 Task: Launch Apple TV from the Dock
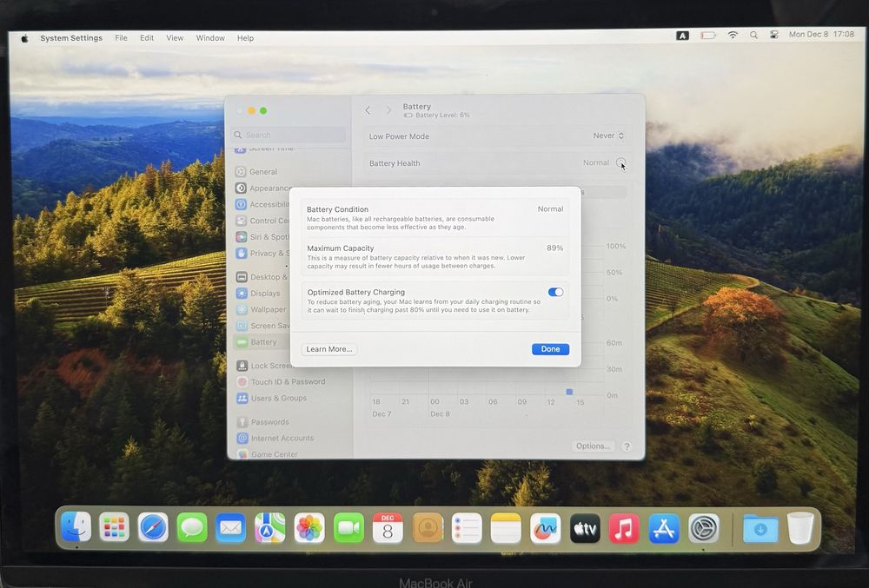pyautogui.click(x=585, y=528)
